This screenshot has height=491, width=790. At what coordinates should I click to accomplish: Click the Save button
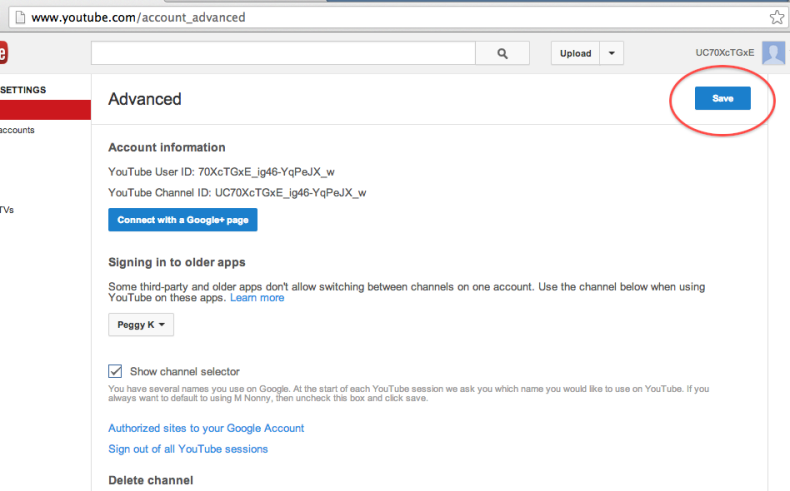coord(722,98)
